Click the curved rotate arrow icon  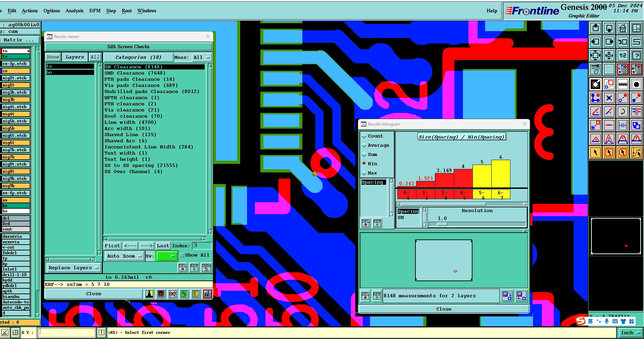pos(623,112)
